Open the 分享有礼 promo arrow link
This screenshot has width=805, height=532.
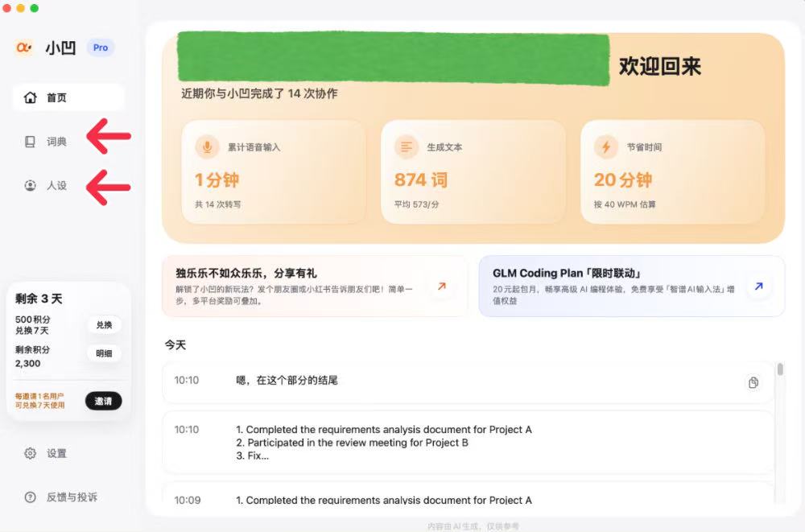(x=441, y=285)
